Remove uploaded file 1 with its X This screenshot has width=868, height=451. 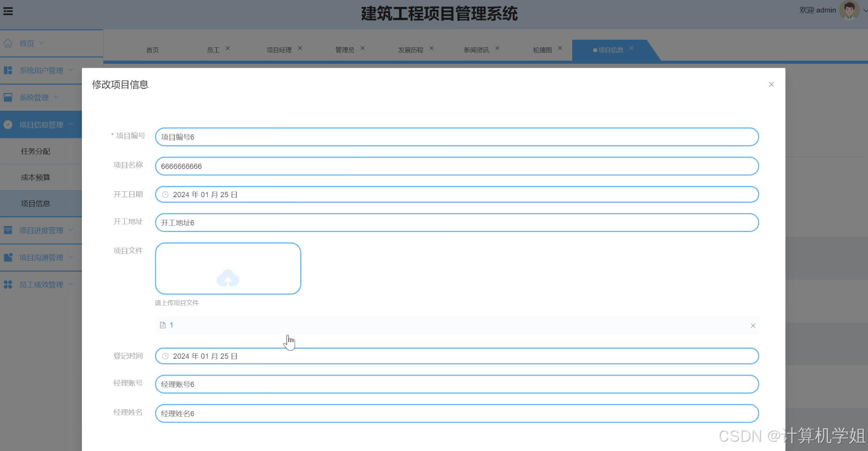pyautogui.click(x=753, y=326)
